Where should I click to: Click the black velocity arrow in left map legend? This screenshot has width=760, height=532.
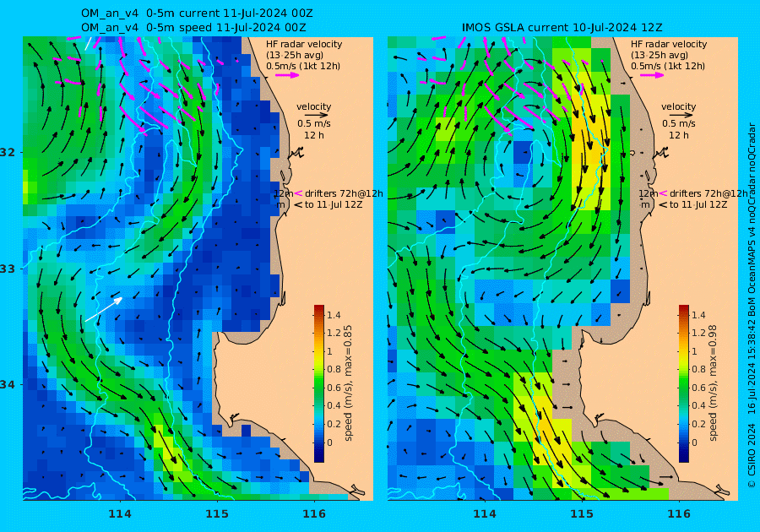coord(317,116)
